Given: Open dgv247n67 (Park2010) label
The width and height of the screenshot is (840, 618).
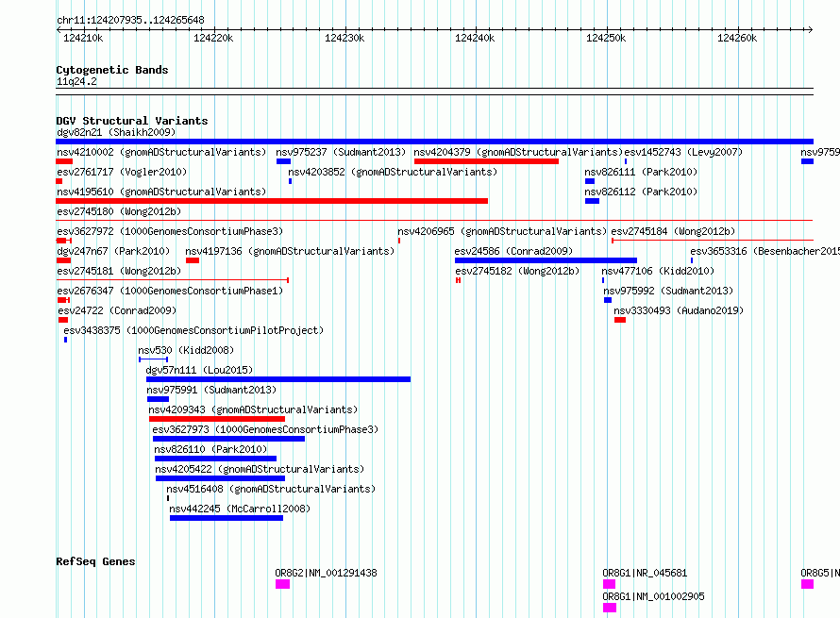Looking at the screenshot, I should 113,251.
